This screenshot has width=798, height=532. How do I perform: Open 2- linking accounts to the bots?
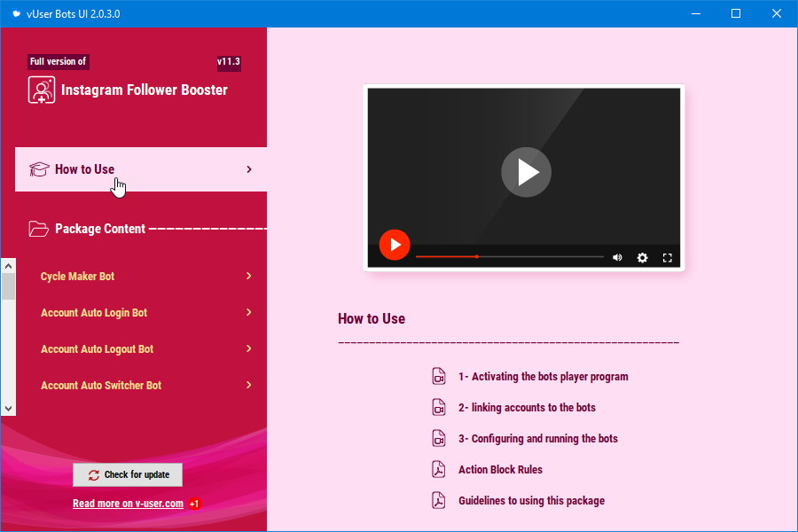pos(527,408)
